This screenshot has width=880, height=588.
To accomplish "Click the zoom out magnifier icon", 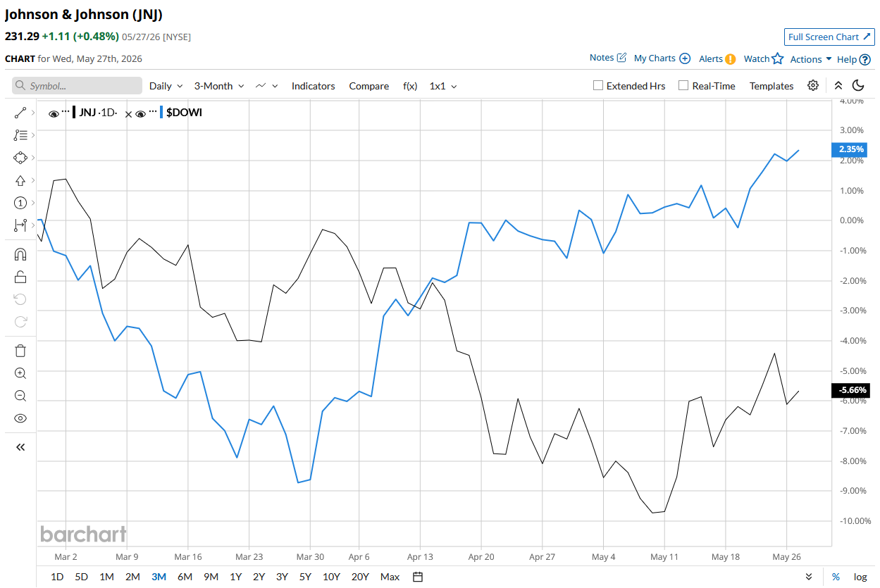I will click(20, 396).
